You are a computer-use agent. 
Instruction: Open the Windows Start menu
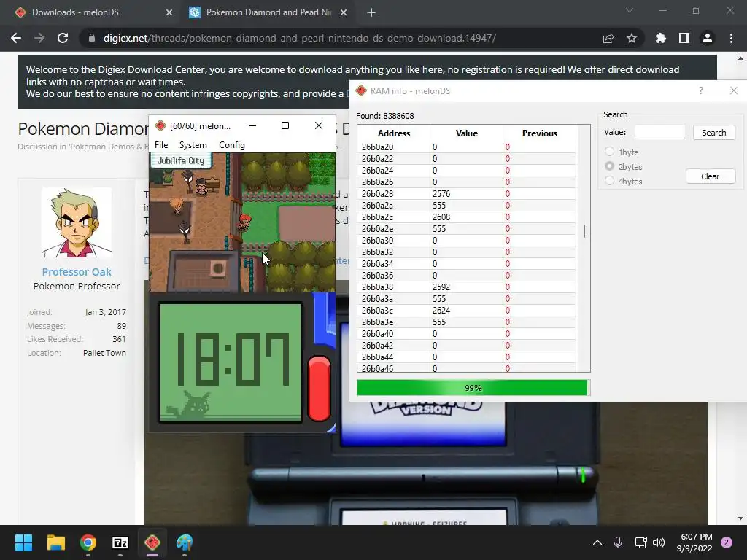(23, 542)
